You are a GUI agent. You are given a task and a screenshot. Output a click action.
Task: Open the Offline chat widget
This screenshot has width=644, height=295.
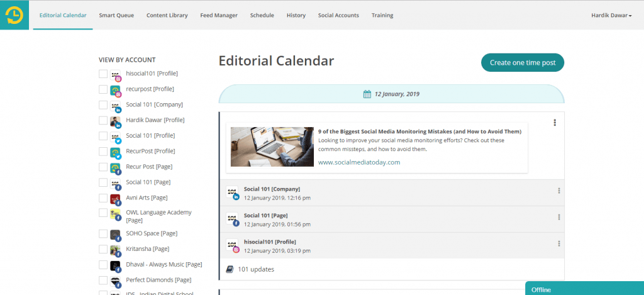click(584, 289)
